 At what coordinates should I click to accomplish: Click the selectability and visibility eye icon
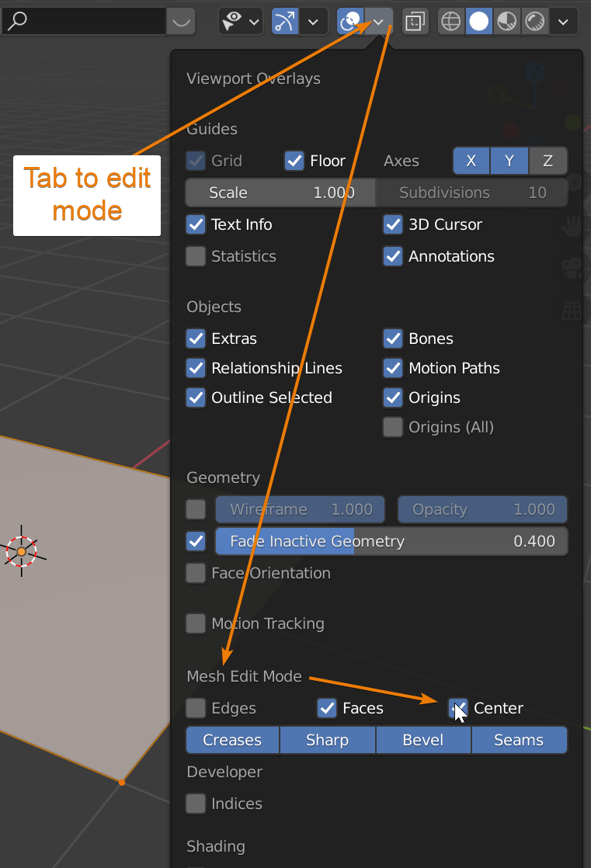click(231, 22)
